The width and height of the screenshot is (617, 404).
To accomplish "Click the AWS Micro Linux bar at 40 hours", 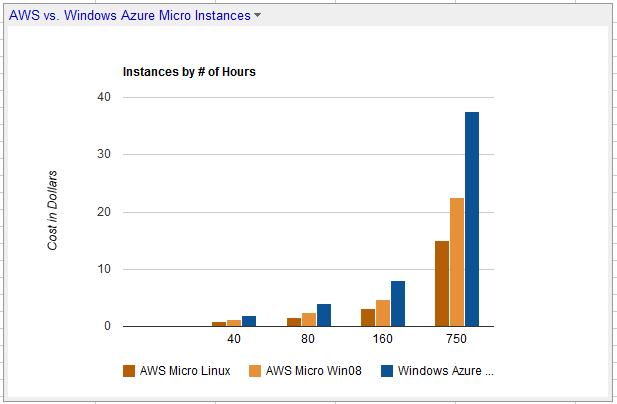I will [x=219, y=324].
